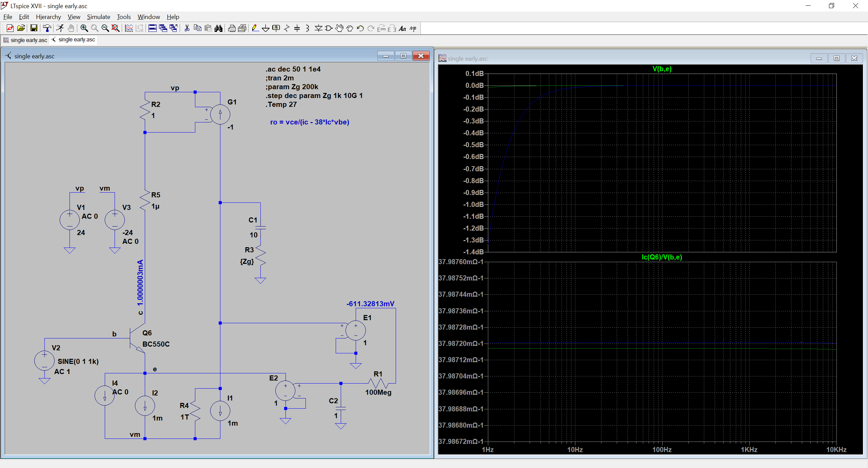Open the Control Panel hammer icon
The image size is (868, 468).
coord(47,28)
